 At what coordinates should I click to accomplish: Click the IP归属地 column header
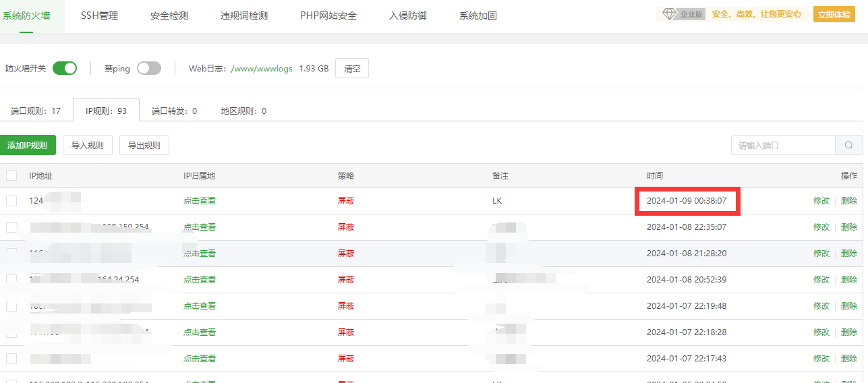tap(200, 176)
